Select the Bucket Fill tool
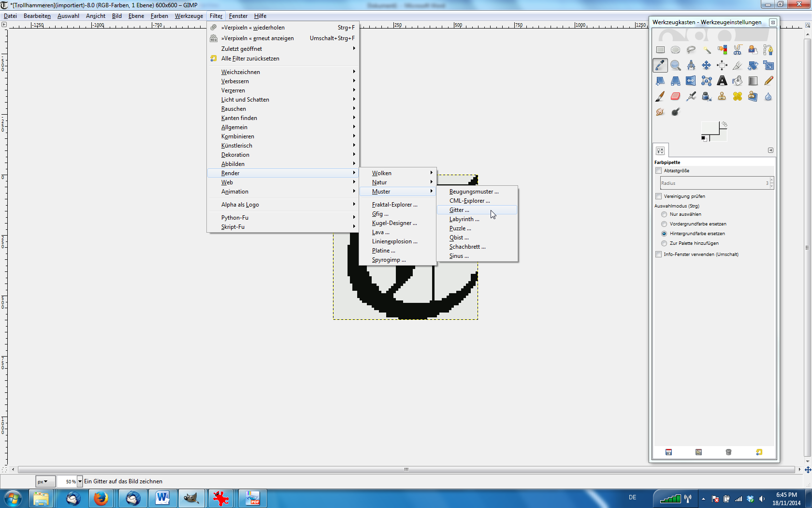Image resolution: width=812 pixels, height=508 pixels. [x=738, y=81]
